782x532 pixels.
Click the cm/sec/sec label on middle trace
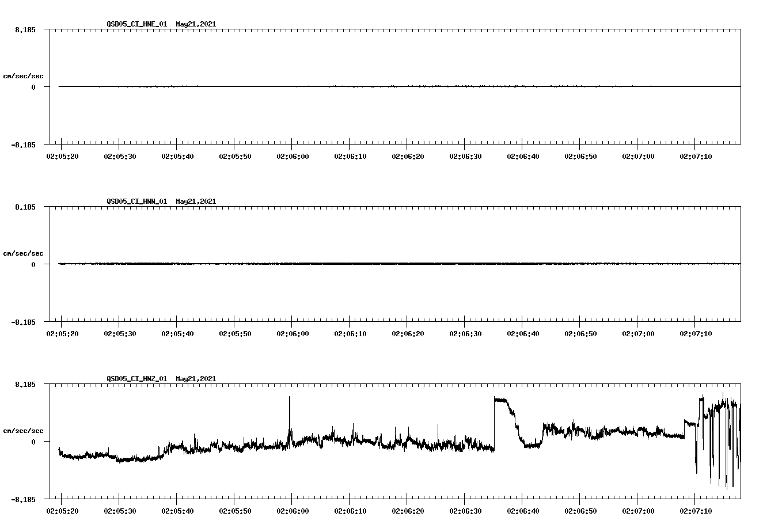24,253
